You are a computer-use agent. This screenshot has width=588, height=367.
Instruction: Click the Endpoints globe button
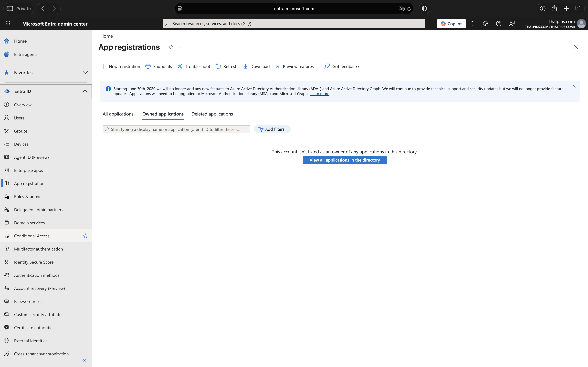(x=159, y=66)
